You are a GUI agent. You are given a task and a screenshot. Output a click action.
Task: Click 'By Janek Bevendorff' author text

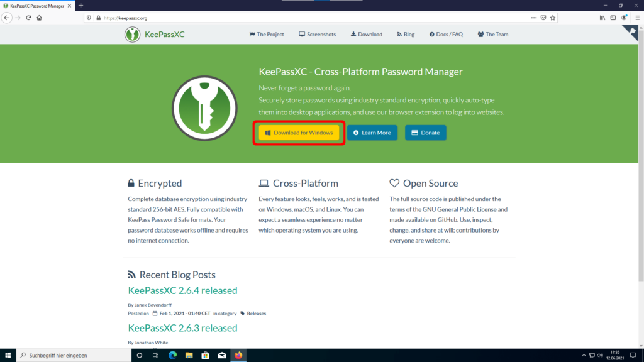150,305
